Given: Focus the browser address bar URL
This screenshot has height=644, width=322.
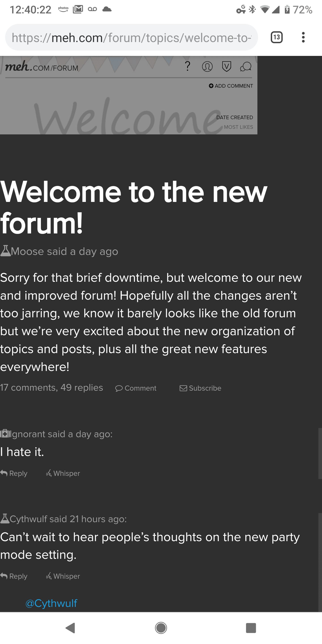Looking at the screenshot, I should pos(131,38).
